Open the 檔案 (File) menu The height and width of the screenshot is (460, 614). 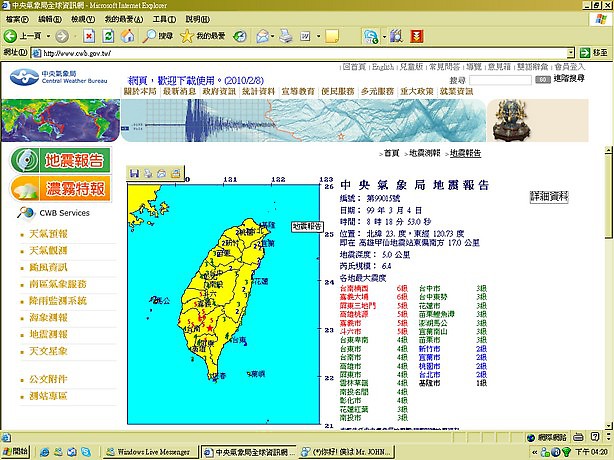pos(17,19)
